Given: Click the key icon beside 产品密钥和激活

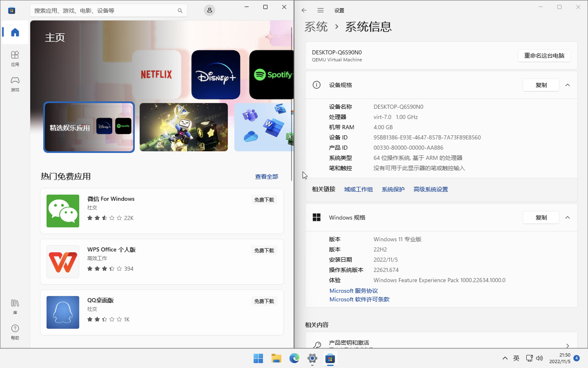Looking at the screenshot, I should click(x=317, y=345).
